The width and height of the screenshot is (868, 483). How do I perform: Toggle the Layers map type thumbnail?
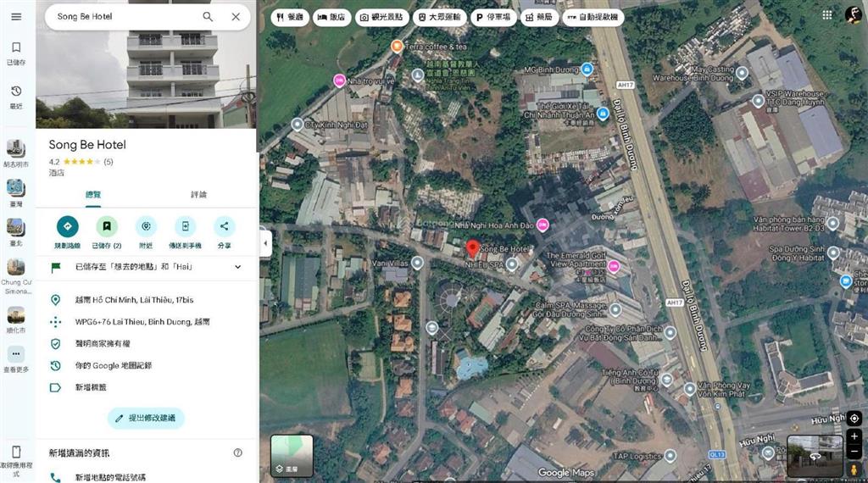[292, 455]
